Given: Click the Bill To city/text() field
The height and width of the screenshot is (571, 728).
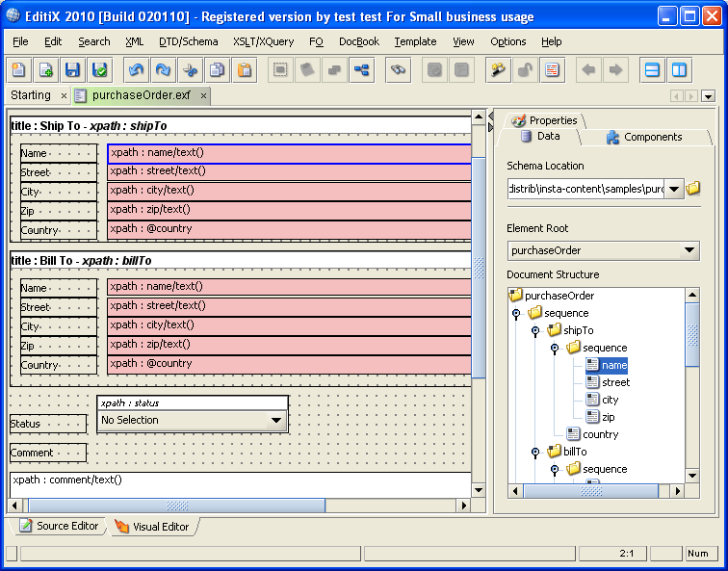Looking at the screenshot, I should (289, 325).
